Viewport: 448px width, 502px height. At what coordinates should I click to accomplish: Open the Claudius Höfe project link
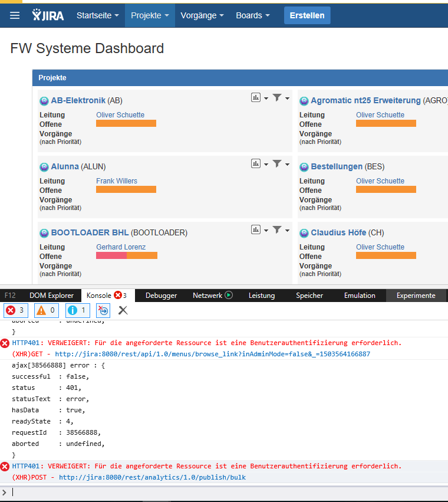tap(338, 232)
